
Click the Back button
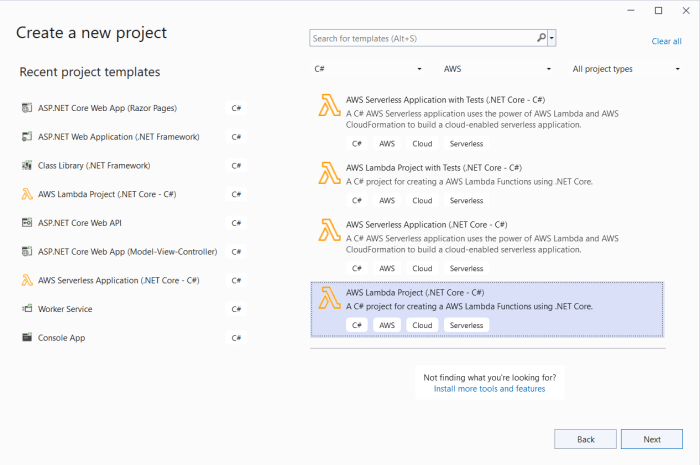pyautogui.click(x=585, y=439)
